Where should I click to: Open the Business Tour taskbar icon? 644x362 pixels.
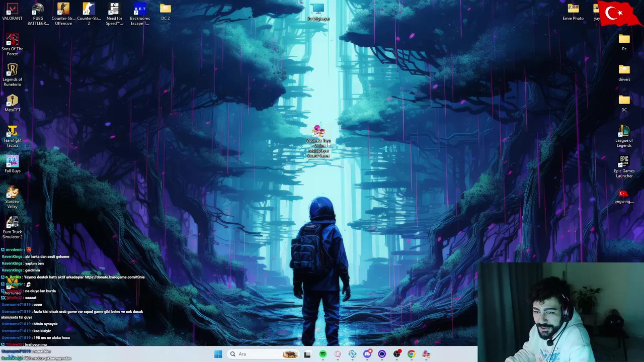(426, 354)
